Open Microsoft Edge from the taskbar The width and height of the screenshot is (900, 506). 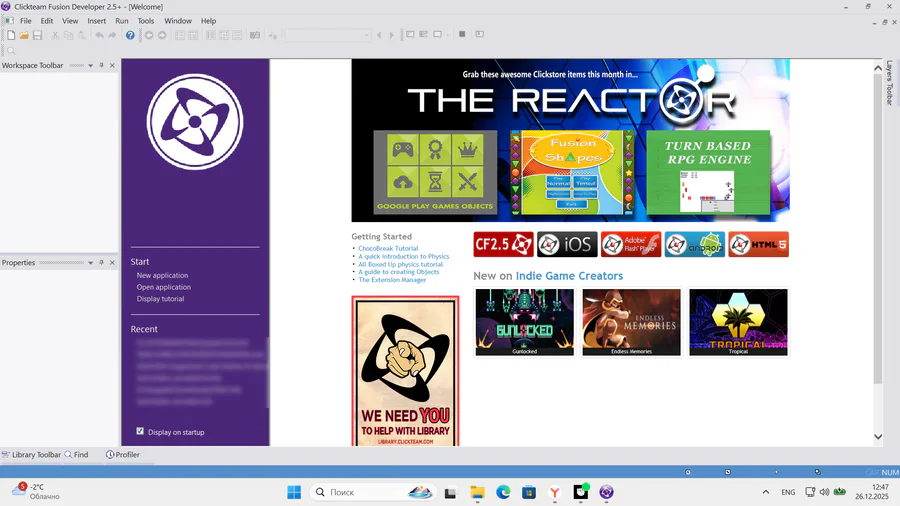click(503, 492)
